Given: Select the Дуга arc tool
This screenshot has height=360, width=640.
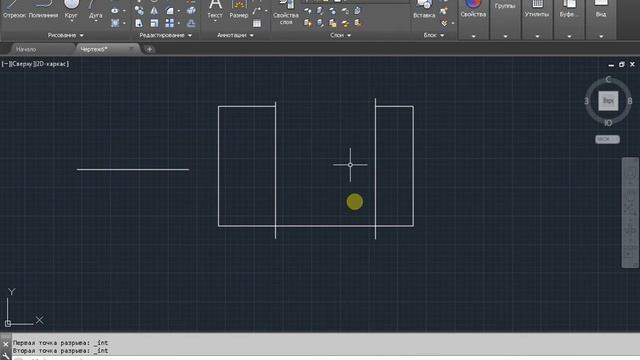Looking at the screenshot, I should 96,10.
